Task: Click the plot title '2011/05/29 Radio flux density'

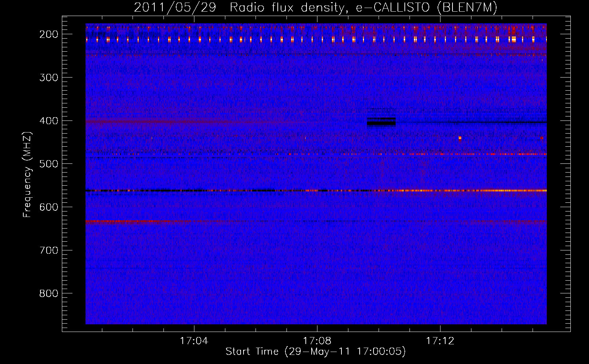Action: [316, 8]
